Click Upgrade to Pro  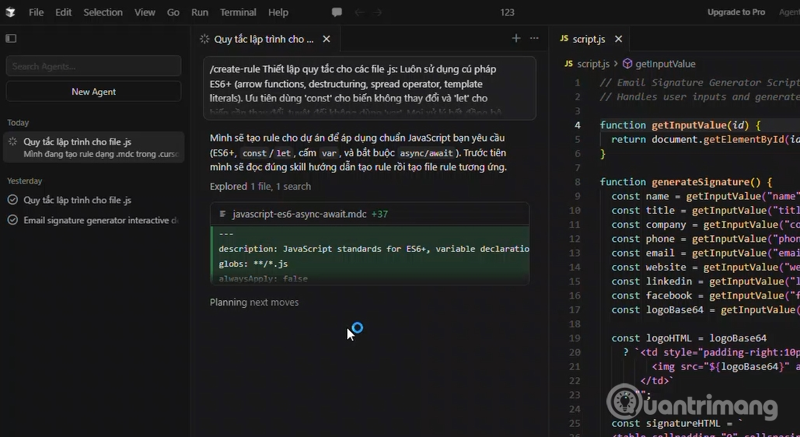pos(735,12)
